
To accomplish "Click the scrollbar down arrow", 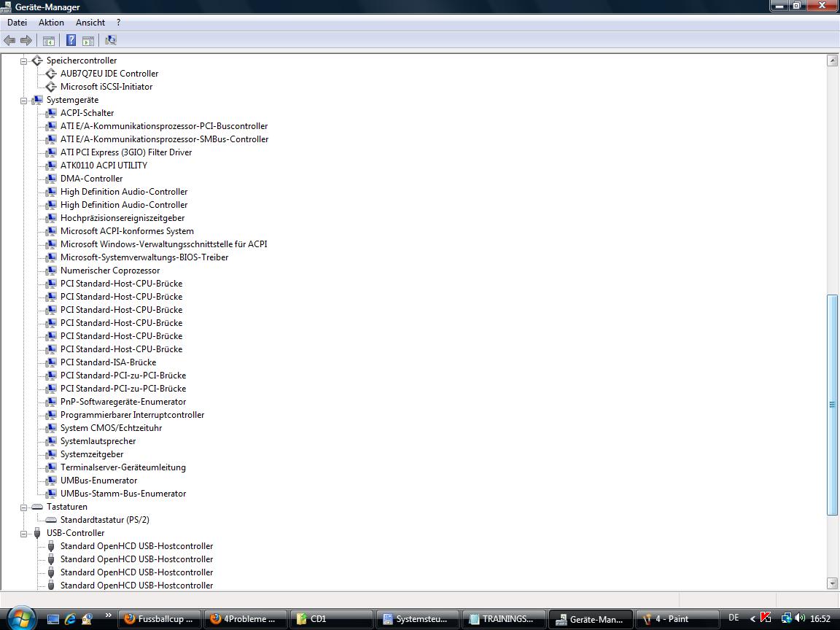I will 832,583.
